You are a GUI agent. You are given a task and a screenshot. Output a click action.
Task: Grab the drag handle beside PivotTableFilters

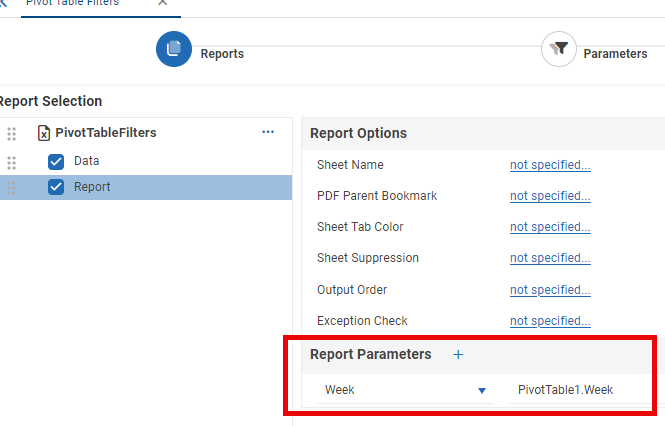click(12, 133)
